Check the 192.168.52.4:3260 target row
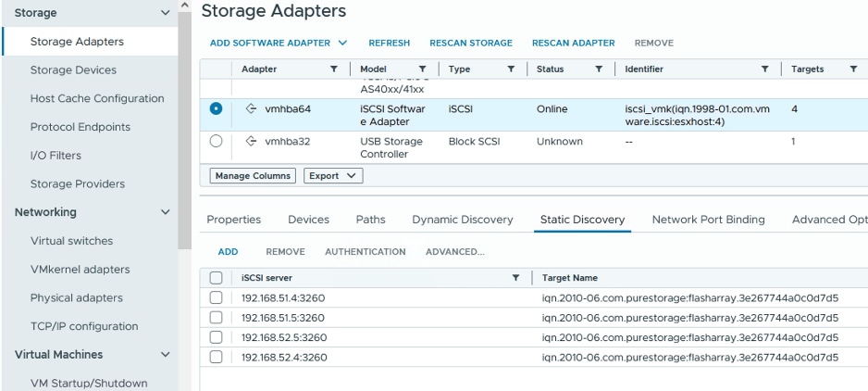868x391 pixels. 216,357
